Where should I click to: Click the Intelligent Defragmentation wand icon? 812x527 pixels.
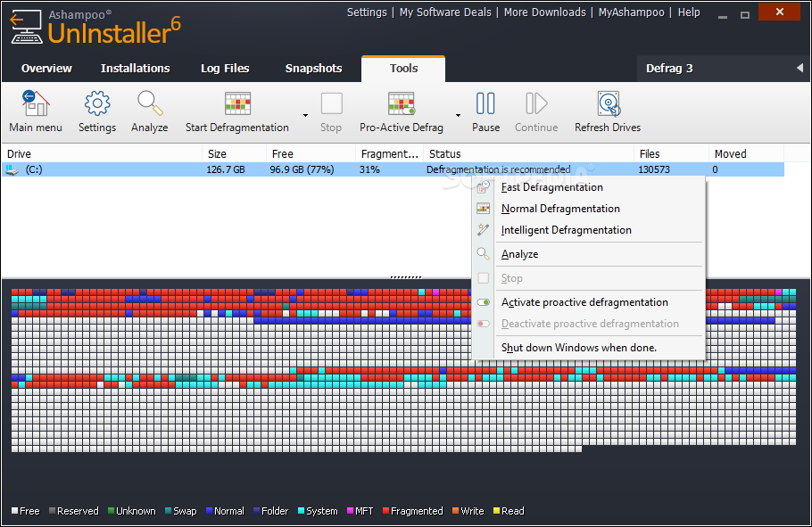click(483, 230)
